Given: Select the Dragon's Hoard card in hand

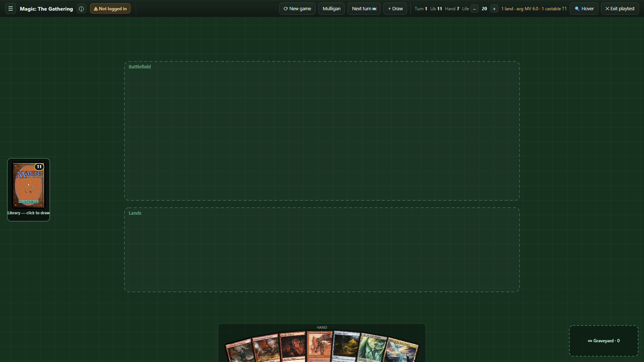Looking at the screenshot, I should (346, 347).
